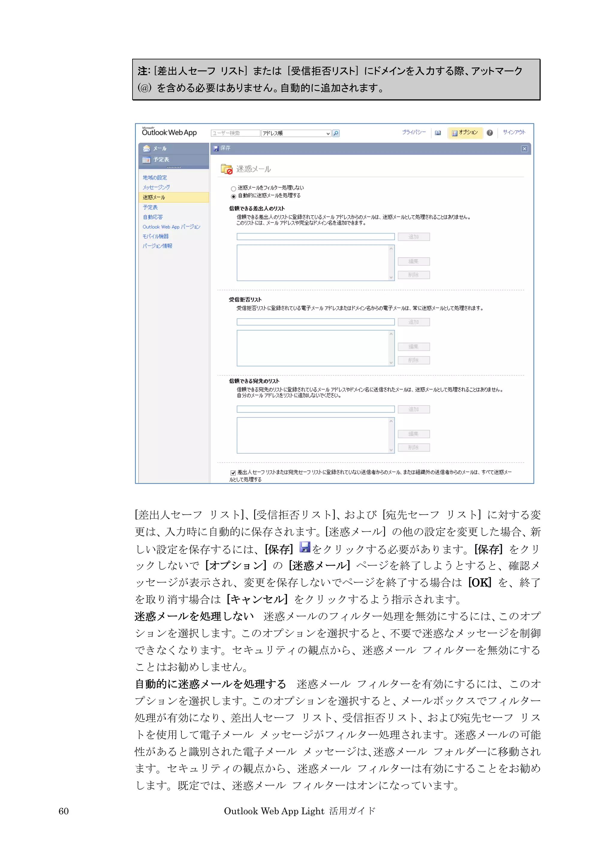Click the Outlook Web App logo
The height and width of the screenshot is (868, 614).
[x=169, y=132]
